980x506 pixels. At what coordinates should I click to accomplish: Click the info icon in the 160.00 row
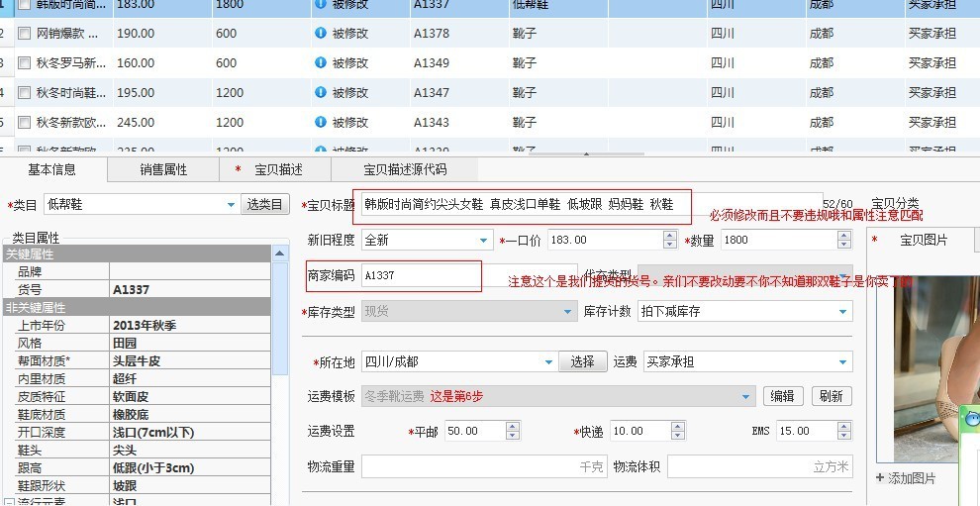[320, 63]
